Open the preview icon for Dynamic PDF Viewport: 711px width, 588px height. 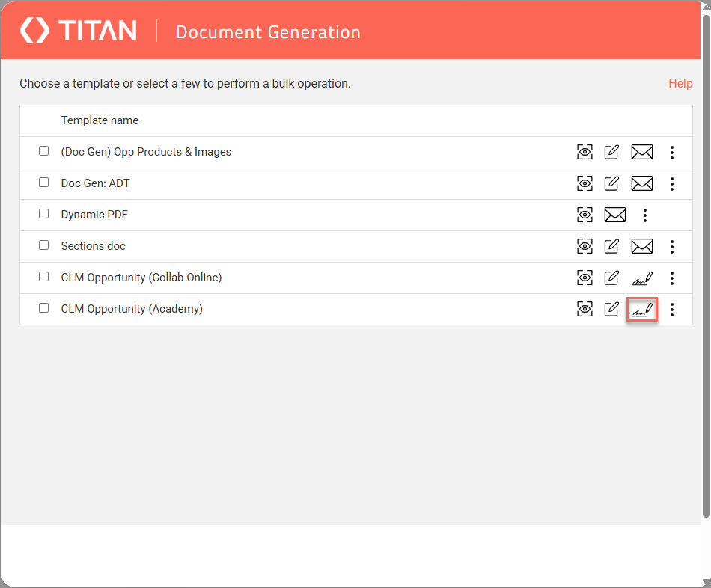click(x=585, y=215)
